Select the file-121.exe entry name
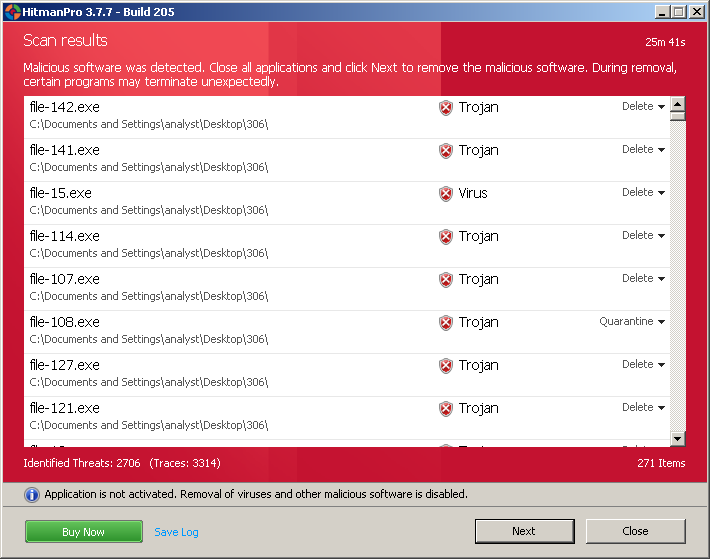710x559 pixels. coord(64,408)
